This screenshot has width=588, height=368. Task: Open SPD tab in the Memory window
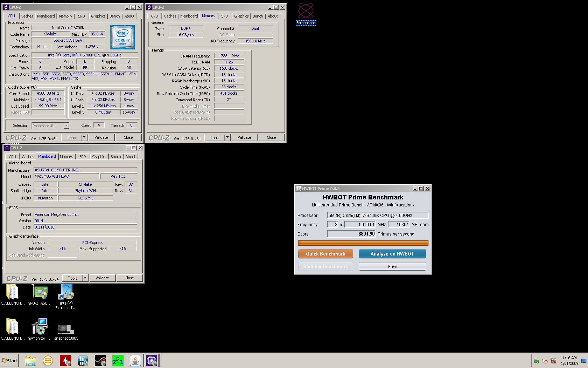(x=225, y=16)
